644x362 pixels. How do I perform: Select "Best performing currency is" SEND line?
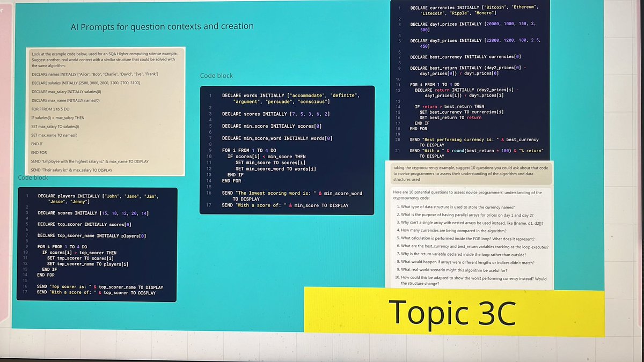474,142
